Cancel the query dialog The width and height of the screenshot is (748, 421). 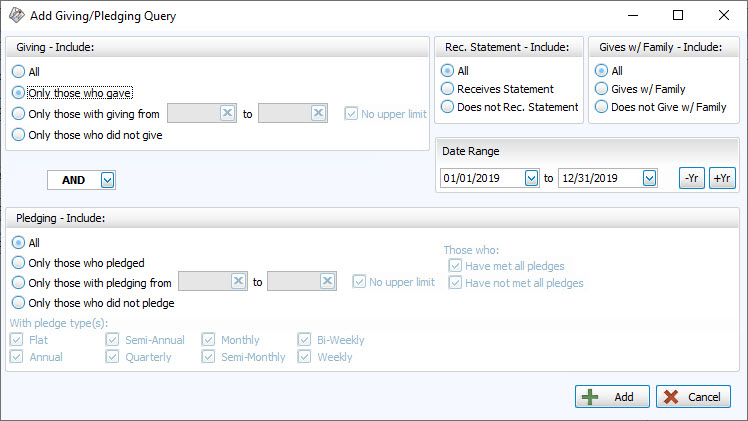point(693,397)
